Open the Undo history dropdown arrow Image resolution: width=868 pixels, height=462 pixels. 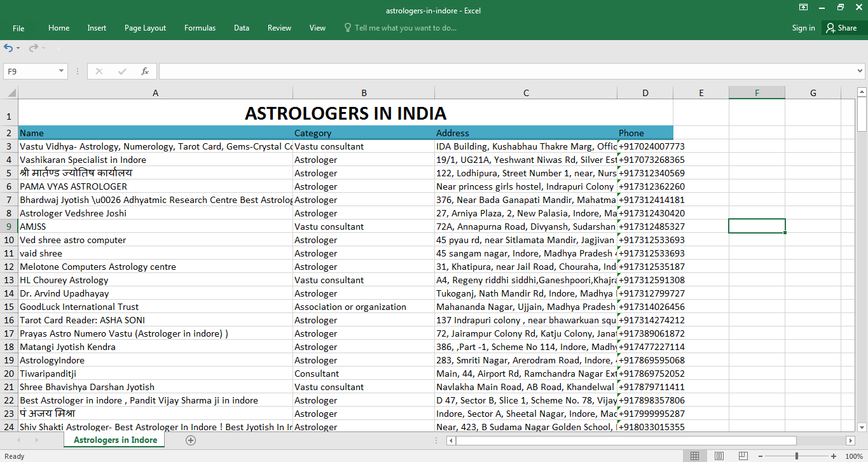coord(18,48)
